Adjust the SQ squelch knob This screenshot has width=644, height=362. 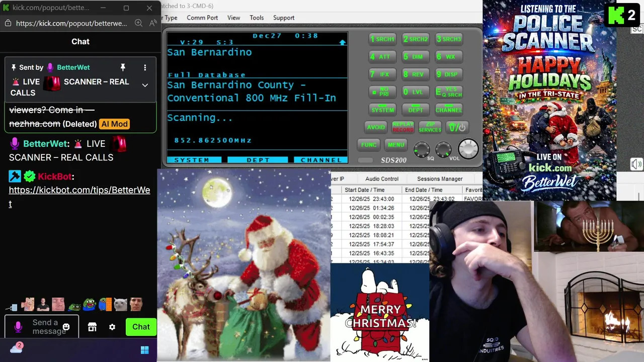point(422,149)
